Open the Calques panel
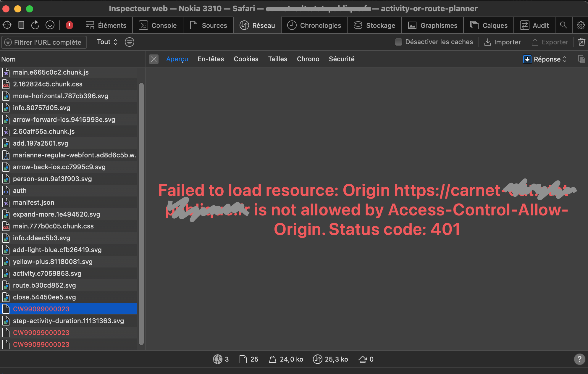Image resolution: width=588 pixels, height=374 pixels. coord(488,25)
